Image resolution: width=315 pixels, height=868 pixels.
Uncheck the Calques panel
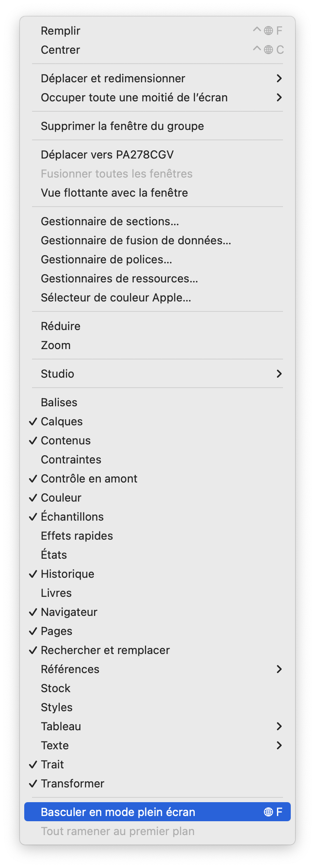pos(62,421)
